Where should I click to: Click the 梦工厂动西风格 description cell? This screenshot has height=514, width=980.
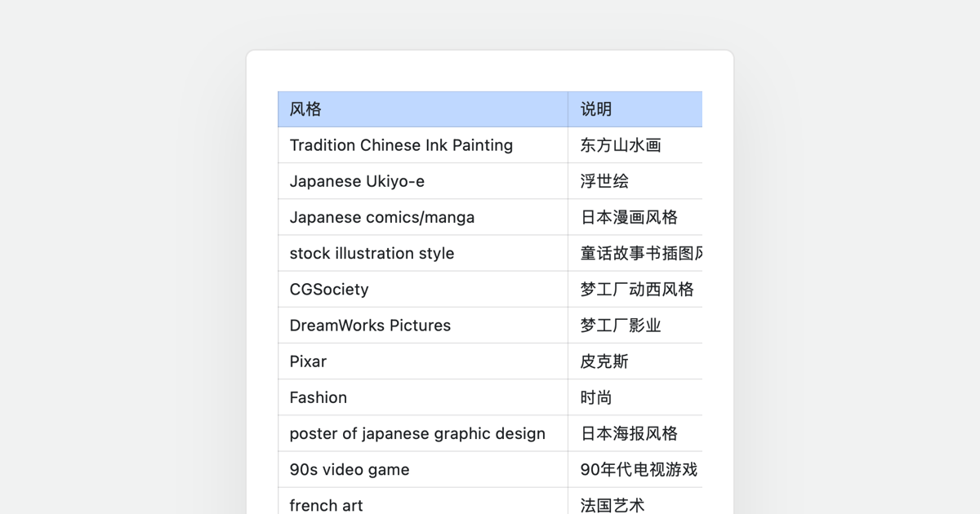637,290
